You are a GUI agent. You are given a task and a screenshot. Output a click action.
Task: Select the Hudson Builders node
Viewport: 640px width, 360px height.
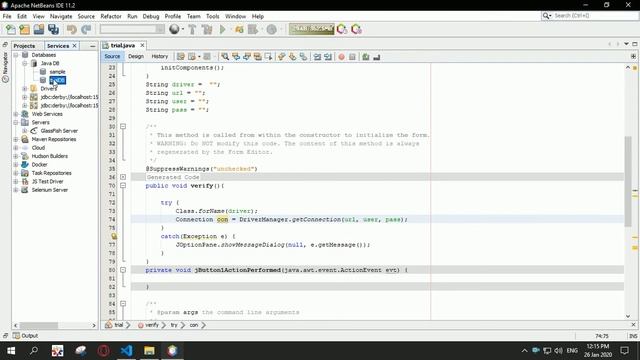point(49,156)
